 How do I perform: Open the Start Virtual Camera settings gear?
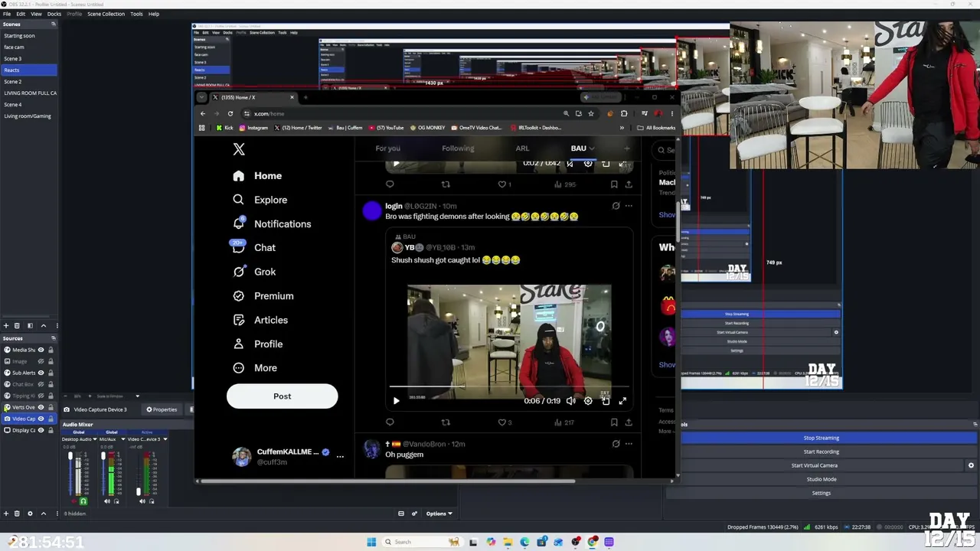971,465
